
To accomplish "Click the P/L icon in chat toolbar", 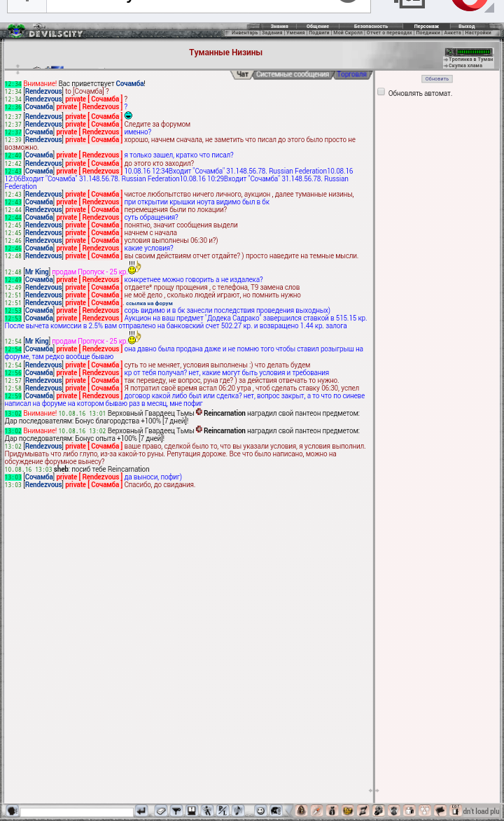I will click(223, 811).
